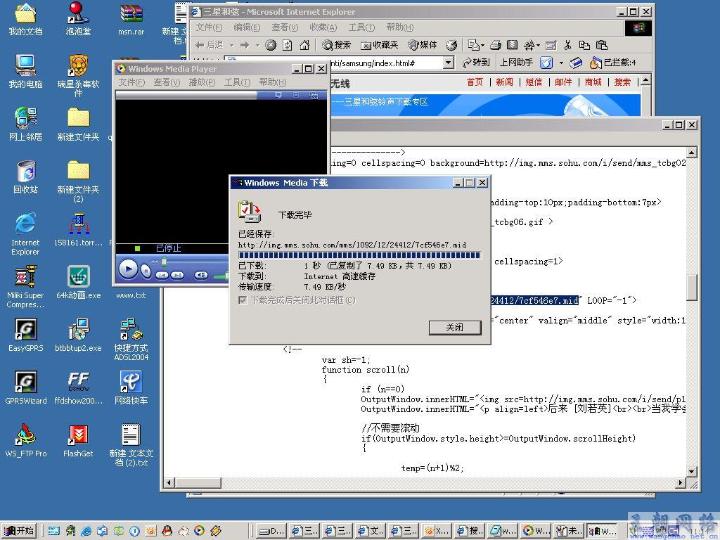Click the 新闻 link on the web page
The image size is (720, 540).
(x=504, y=82)
